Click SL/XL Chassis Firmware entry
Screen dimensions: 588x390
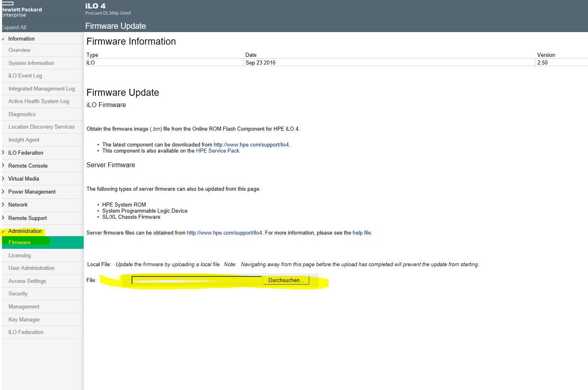[x=131, y=217]
